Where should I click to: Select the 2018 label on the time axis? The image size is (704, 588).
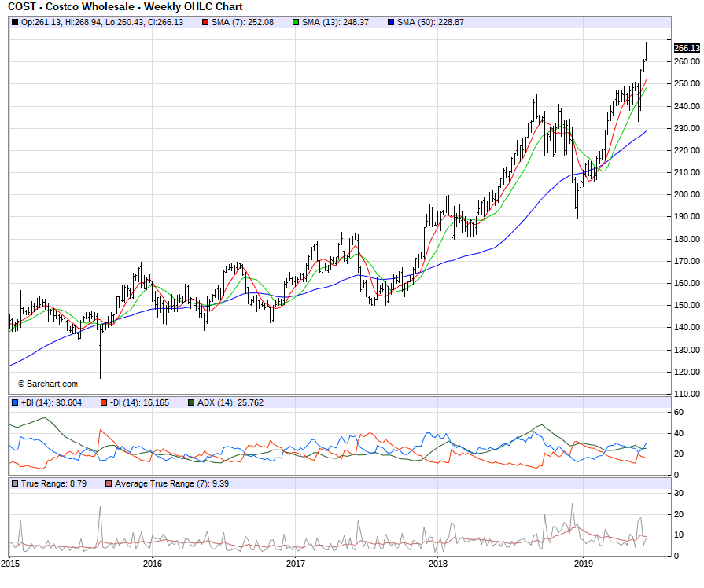[x=439, y=564]
